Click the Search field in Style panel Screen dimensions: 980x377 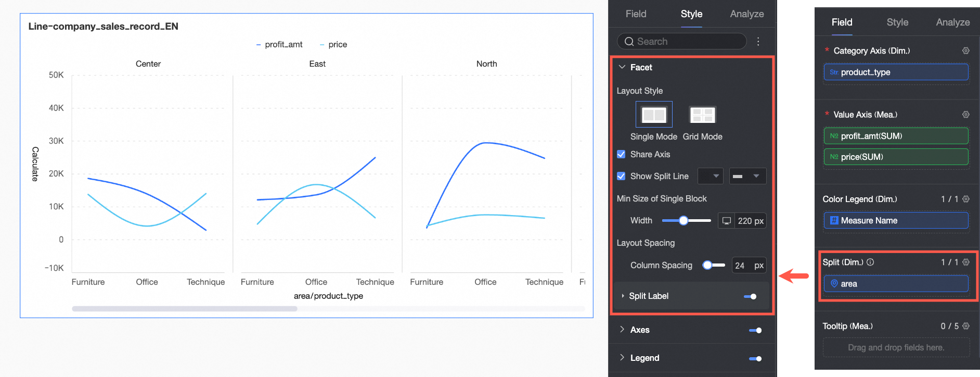681,42
